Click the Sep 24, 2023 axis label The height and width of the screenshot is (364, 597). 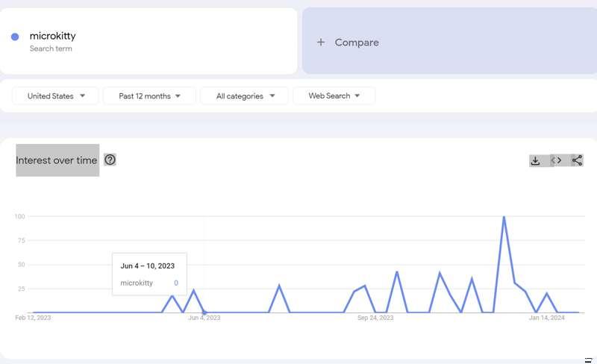point(375,318)
